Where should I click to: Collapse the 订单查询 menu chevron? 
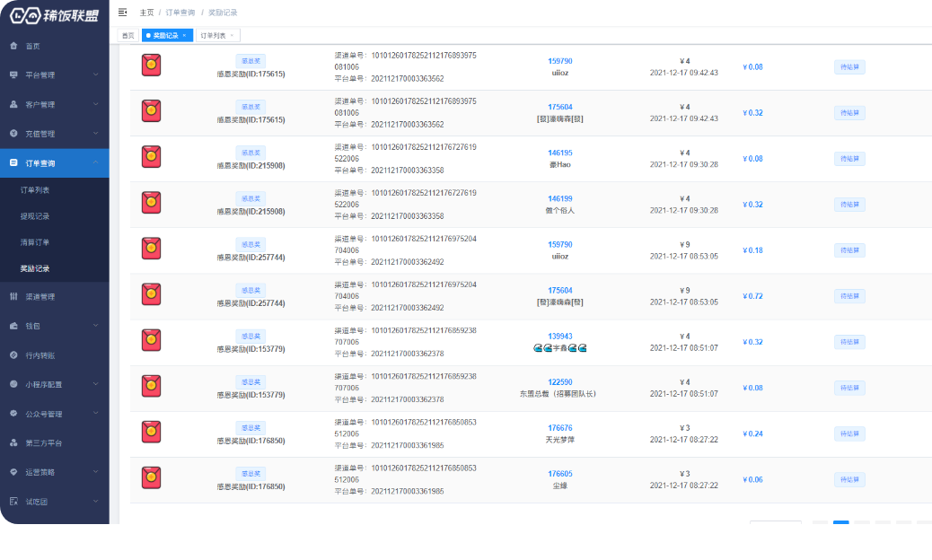[95, 162]
